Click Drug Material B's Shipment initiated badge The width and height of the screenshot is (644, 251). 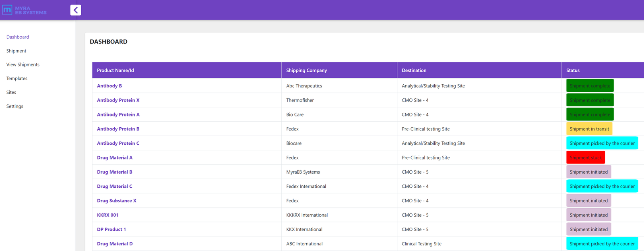589,172
